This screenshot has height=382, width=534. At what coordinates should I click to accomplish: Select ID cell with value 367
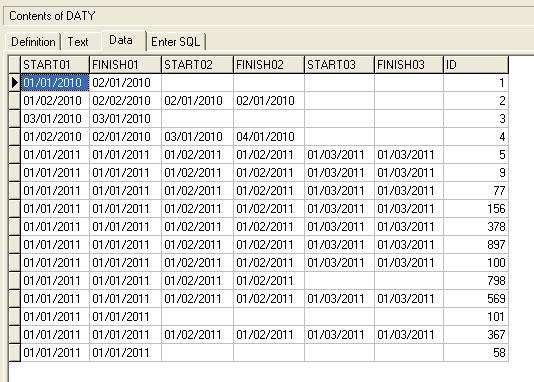coord(476,335)
